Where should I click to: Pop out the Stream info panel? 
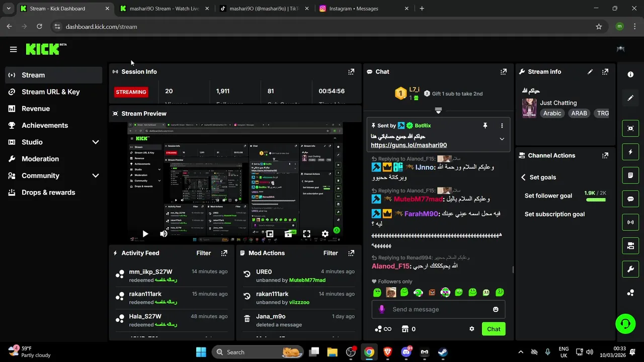[x=605, y=72]
